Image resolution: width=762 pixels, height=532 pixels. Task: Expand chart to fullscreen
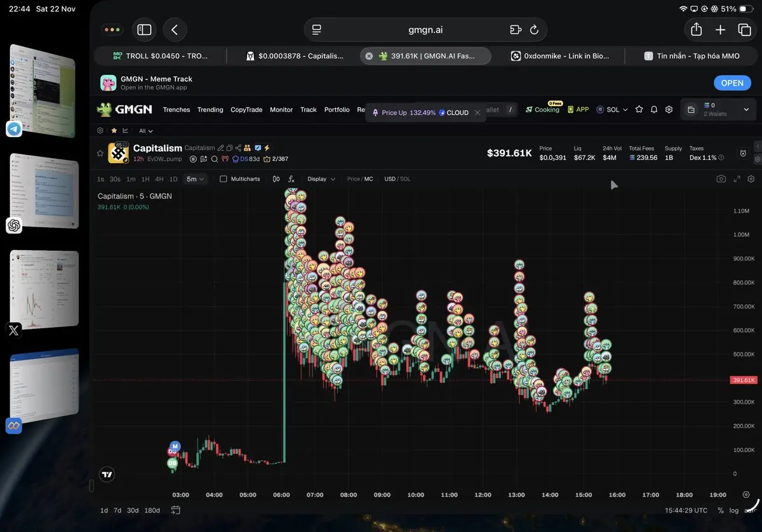737,179
